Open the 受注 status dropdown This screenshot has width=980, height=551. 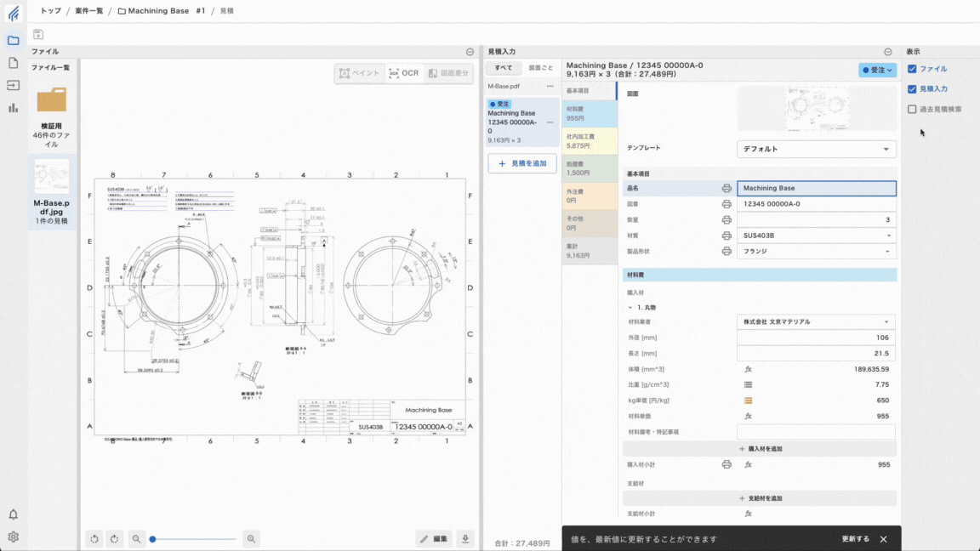pos(877,71)
